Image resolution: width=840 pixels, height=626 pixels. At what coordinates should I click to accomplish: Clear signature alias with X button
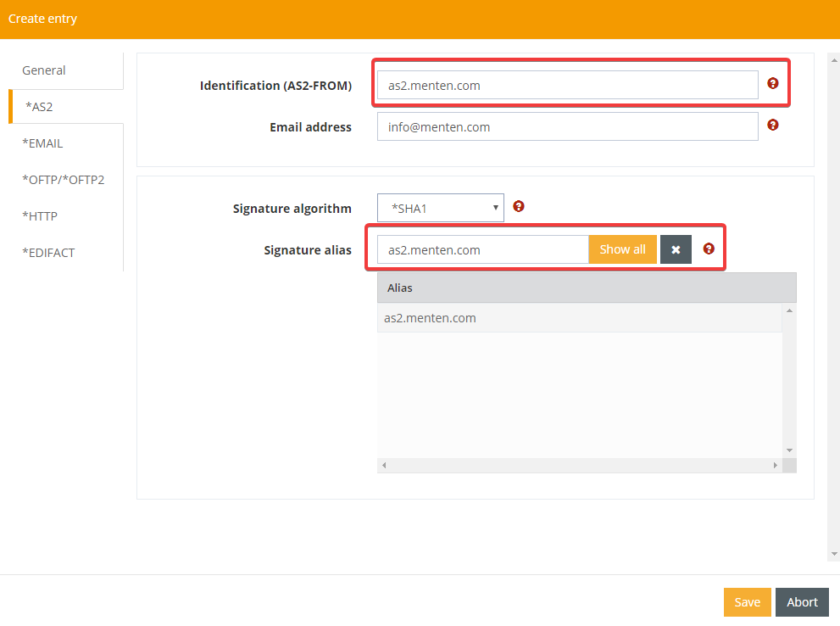click(676, 249)
